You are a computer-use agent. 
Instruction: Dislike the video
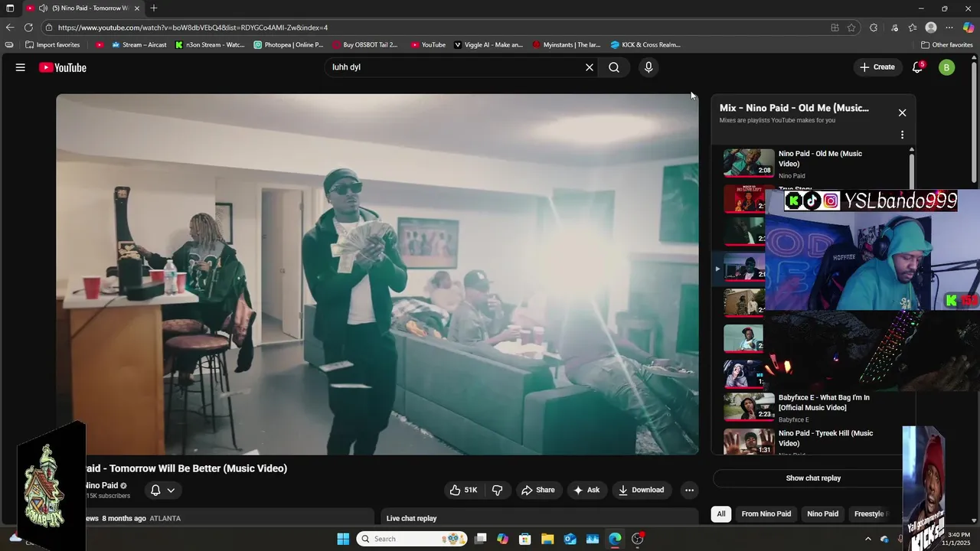point(497,490)
